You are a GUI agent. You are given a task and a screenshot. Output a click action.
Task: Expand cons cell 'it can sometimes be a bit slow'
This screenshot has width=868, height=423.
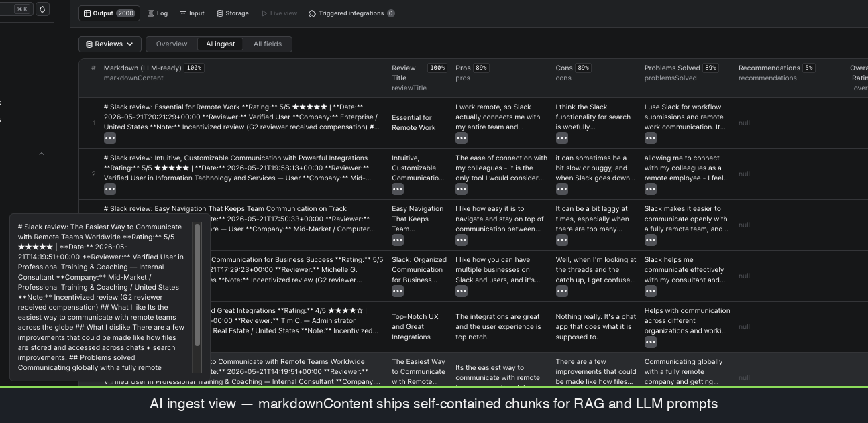(562, 189)
